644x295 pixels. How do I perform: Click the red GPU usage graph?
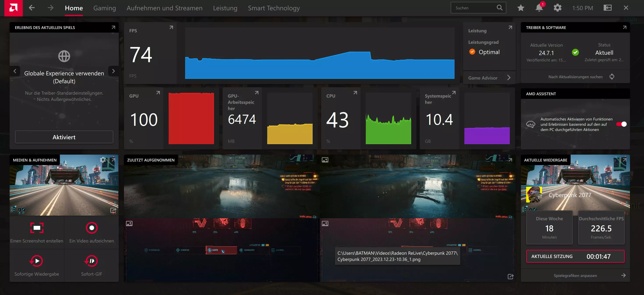coord(191,118)
